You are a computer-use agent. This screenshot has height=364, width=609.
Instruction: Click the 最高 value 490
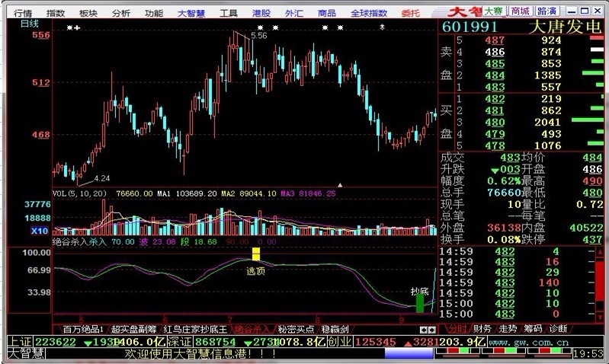592,180
